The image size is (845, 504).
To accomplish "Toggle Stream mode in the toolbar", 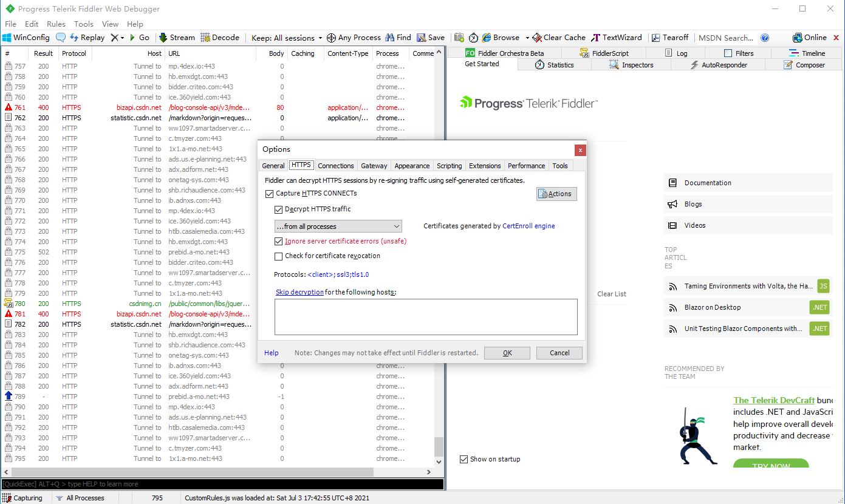I will click(x=177, y=38).
